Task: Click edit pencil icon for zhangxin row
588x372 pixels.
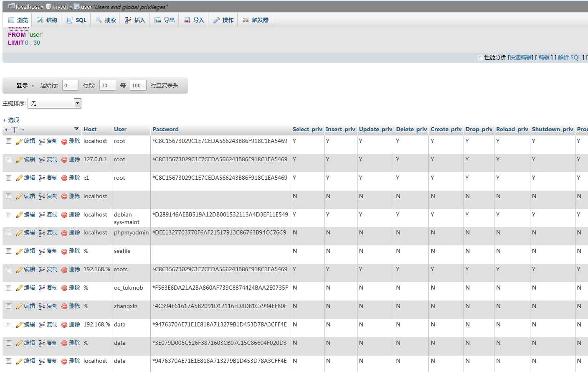Action: (x=19, y=306)
